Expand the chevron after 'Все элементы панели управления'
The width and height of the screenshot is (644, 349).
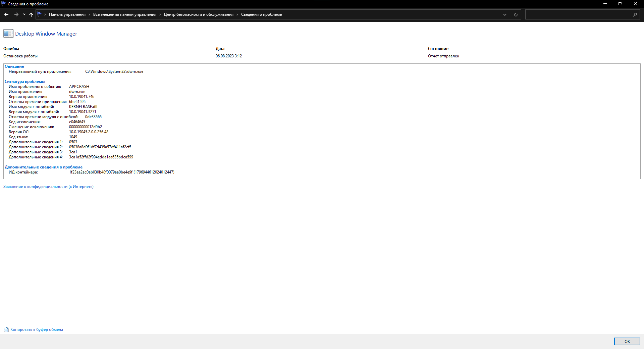pyautogui.click(x=160, y=14)
